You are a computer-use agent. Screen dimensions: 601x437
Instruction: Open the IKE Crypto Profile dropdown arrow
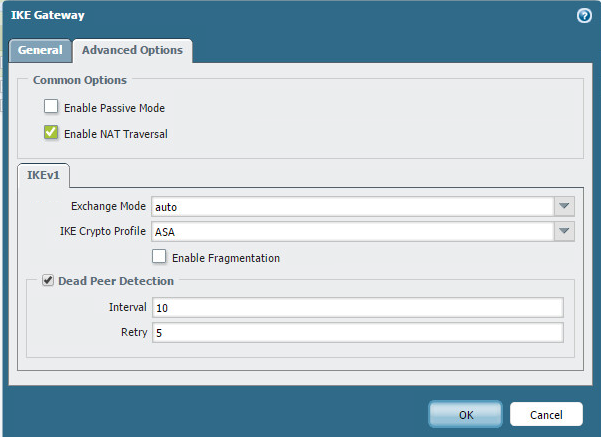(x=565, y=232)
